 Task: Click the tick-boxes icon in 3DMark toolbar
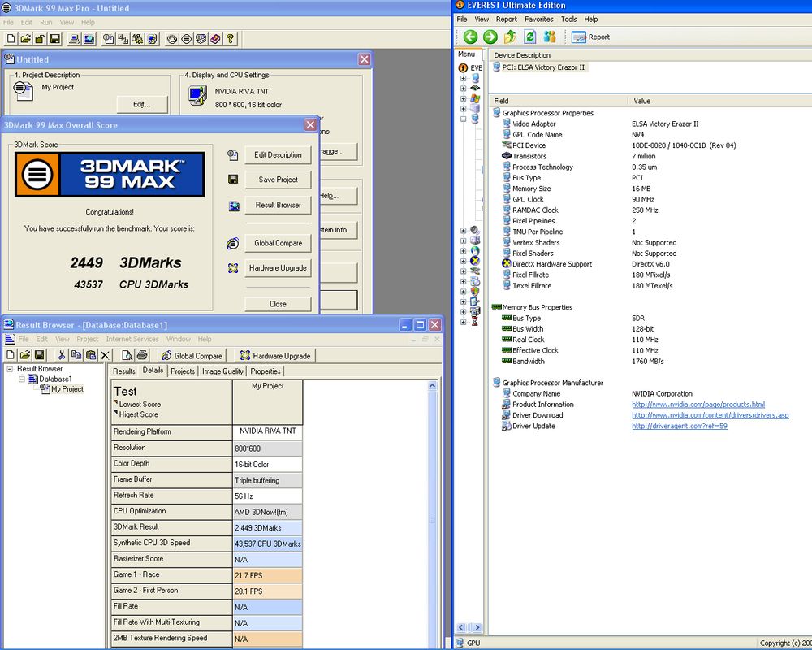[x=123, y=39]
